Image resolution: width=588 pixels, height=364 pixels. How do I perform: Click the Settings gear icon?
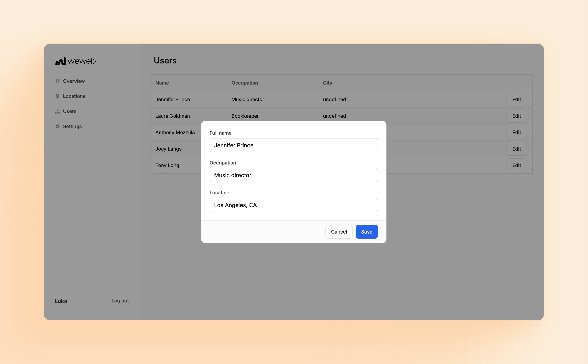(x=57, y=126)
